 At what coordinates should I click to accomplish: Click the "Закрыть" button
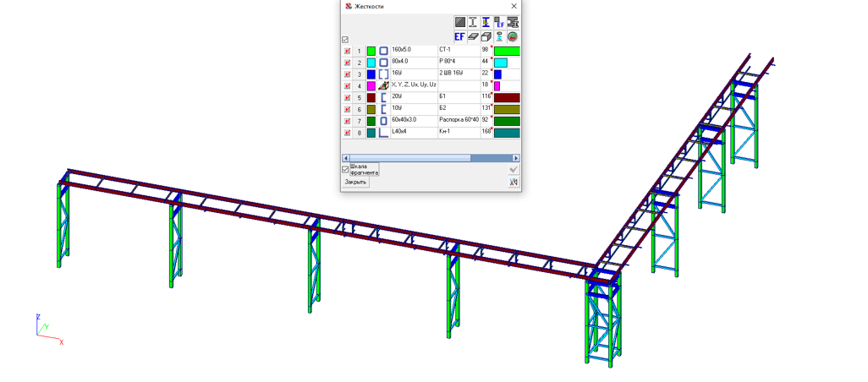355,182
